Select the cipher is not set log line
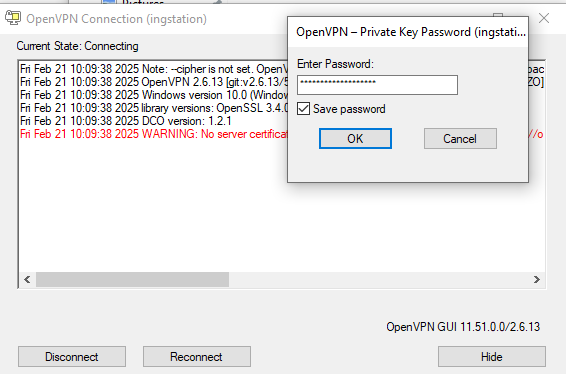 154,69
